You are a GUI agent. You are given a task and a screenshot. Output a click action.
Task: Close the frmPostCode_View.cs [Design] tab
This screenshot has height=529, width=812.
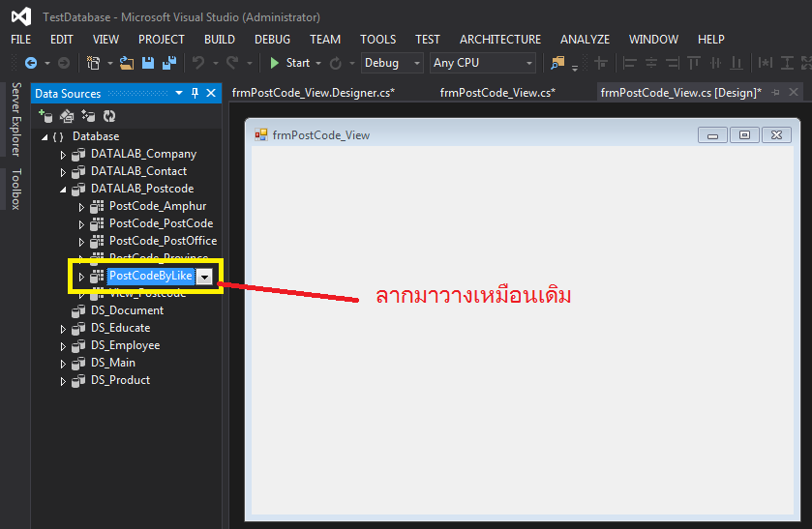[x=794, y=92]
